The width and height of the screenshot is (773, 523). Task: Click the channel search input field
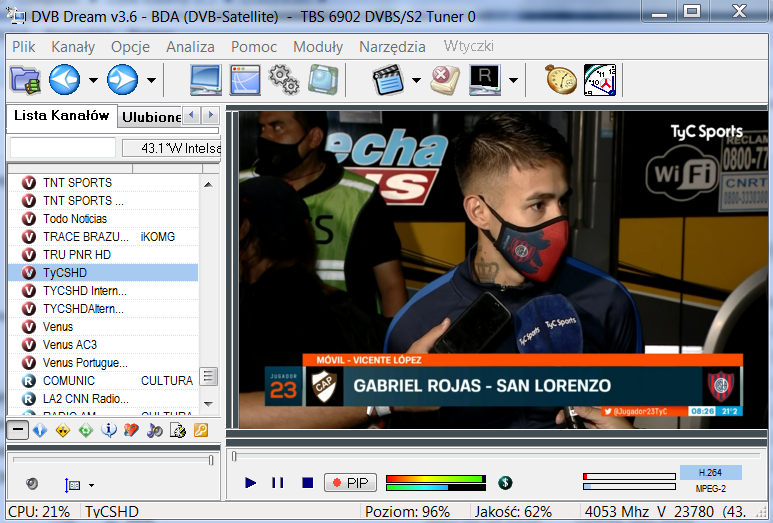(x=63, y=148)
